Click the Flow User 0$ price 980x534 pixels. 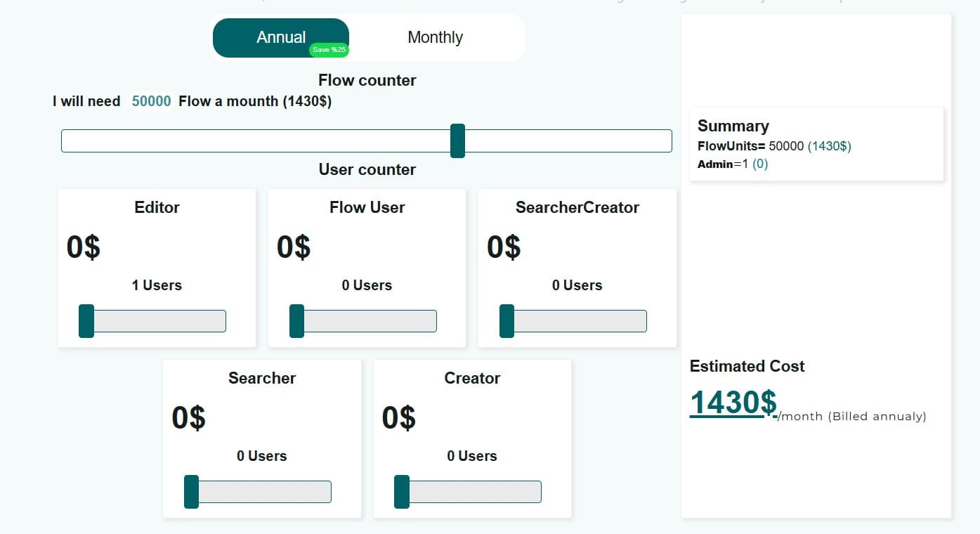point(294,247)
